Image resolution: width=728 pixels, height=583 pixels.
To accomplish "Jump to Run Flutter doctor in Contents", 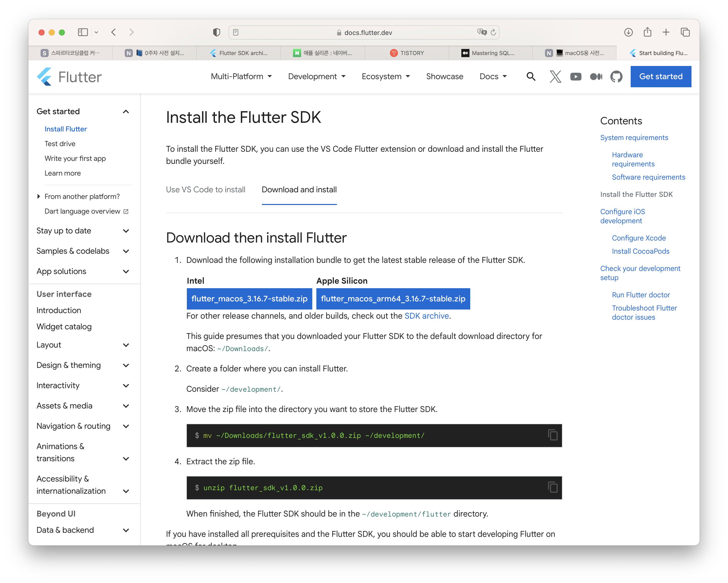I will pos(641,295).
